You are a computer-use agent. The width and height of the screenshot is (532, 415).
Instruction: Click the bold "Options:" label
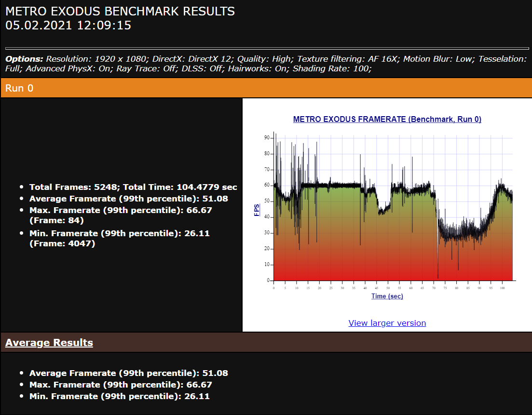click(24, 59)
